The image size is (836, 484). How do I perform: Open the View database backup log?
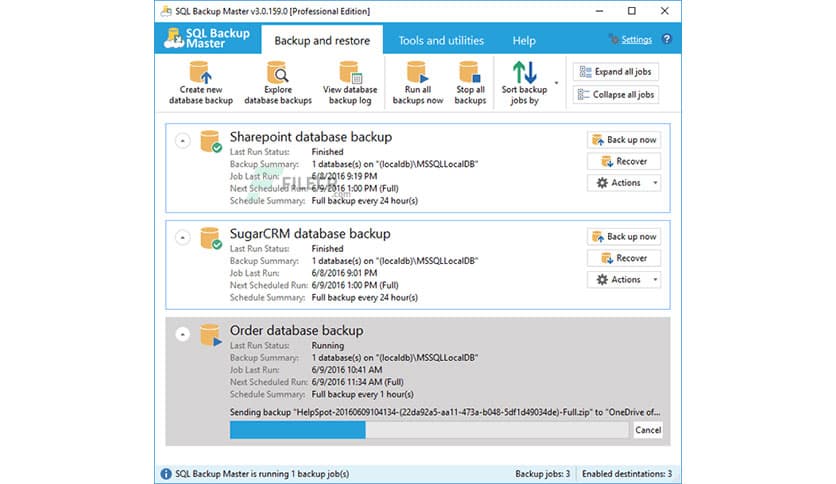coord(351,74)
